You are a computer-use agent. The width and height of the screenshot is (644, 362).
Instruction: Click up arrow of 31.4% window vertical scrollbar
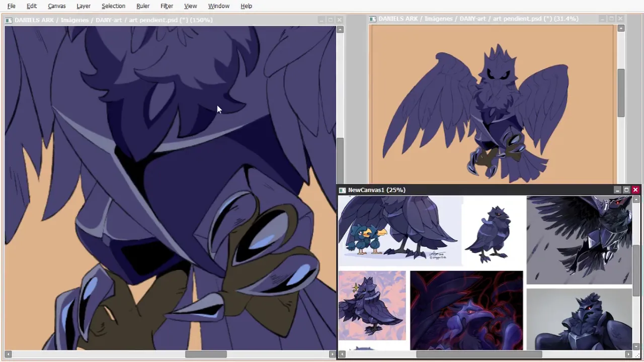pyautogui.click(x=621, y=28)
